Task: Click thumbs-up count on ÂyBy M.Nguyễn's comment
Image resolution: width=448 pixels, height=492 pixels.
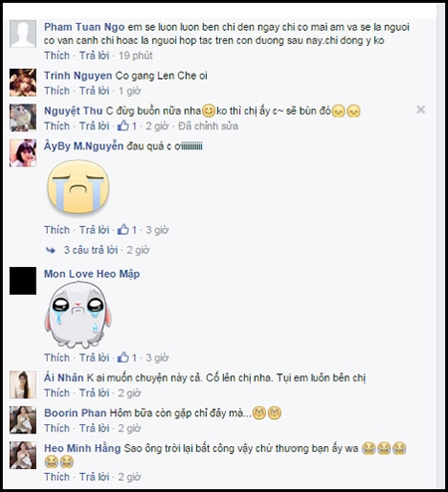Action: tap(134, 230)
